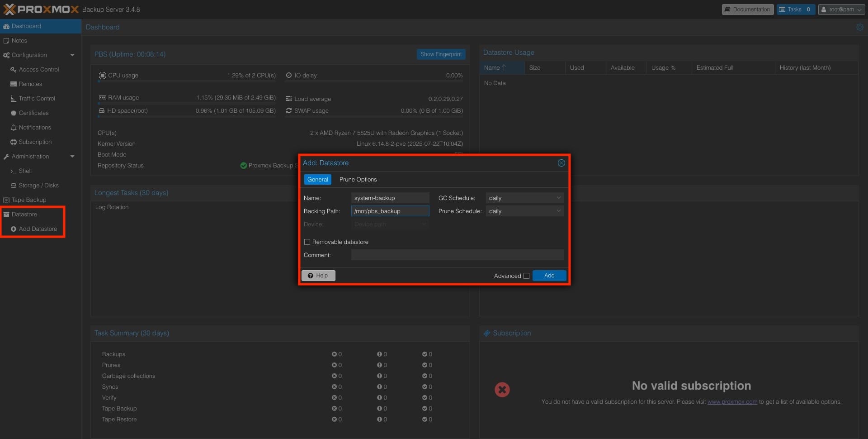The height and width of the screenshot is (439, 868).
Task: Click the Show Fingerprint button
Action: [441, 54]
